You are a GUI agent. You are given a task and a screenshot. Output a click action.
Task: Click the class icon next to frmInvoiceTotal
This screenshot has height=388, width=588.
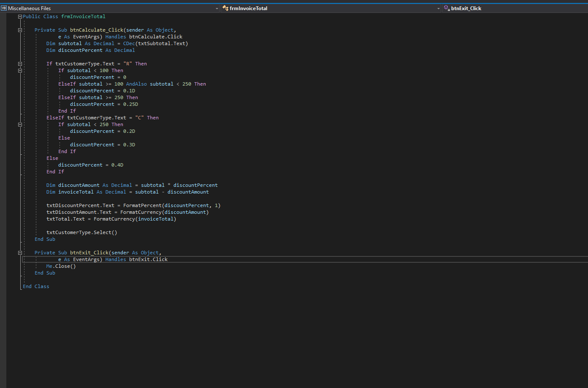(225, 8)
